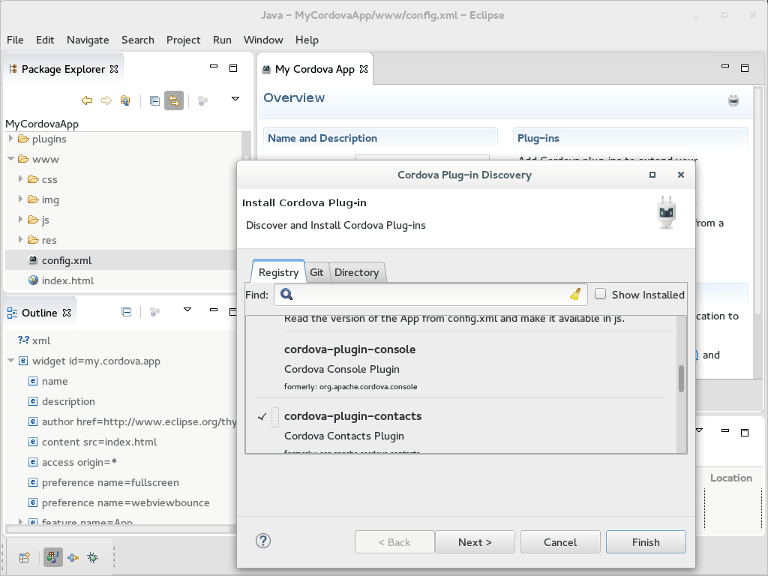Close the Outline view tab

click(67, 312)
